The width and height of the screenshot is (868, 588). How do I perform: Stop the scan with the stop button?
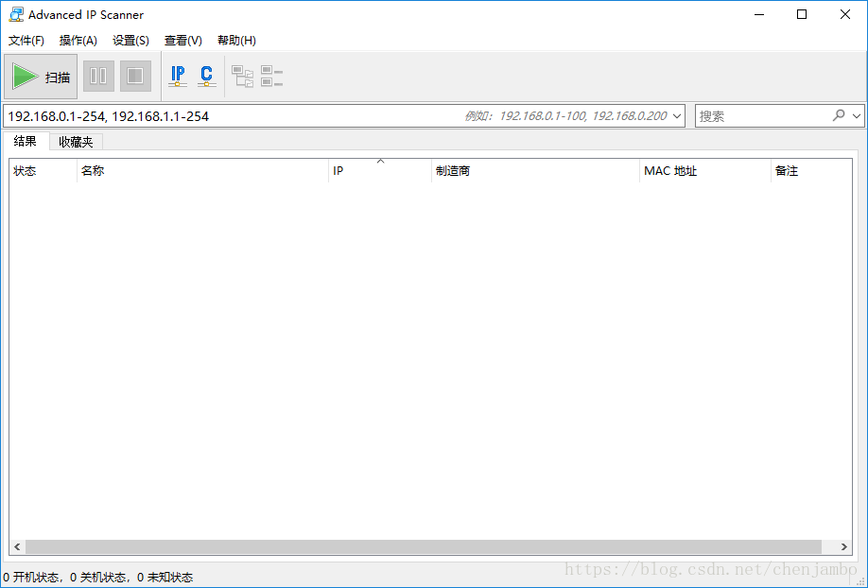tap(135, 76)
